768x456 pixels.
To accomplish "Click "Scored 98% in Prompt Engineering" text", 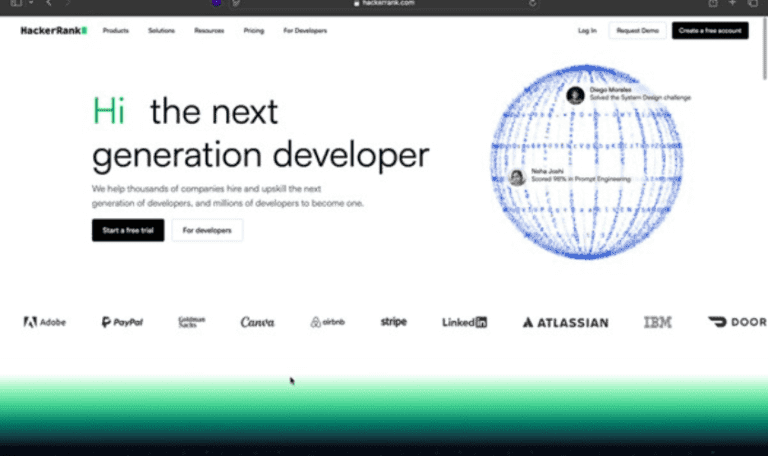I will tap(581, 179).
